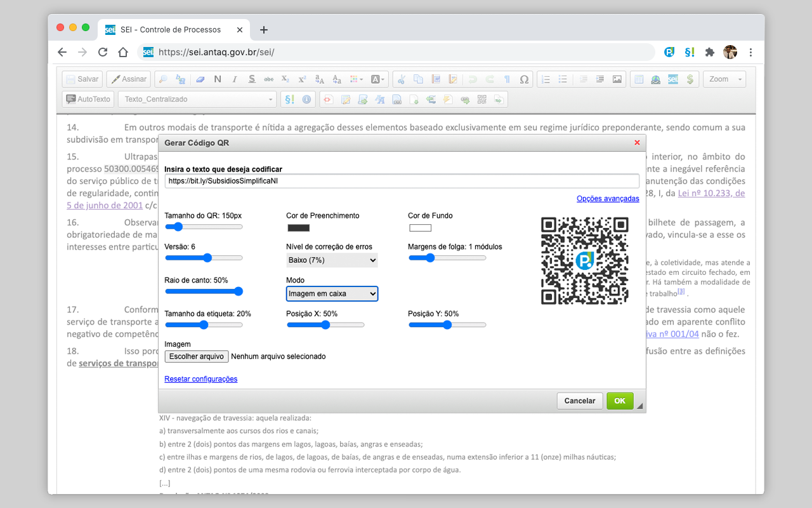The height and width of the screenshot is (508, 812).
Task: Select the SEI - Controle de Processos tab
Action: [x=173, y=29]
